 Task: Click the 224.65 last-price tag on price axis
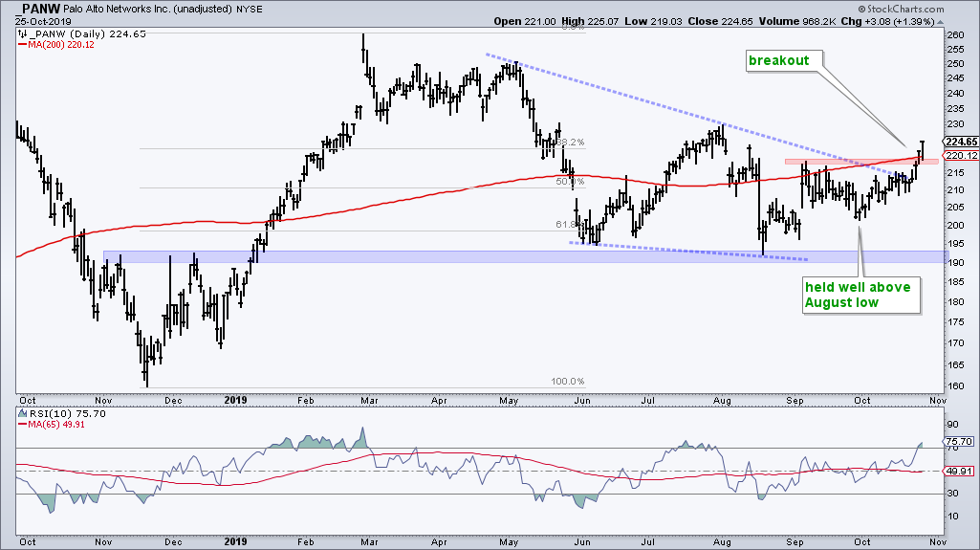(962, 142)
